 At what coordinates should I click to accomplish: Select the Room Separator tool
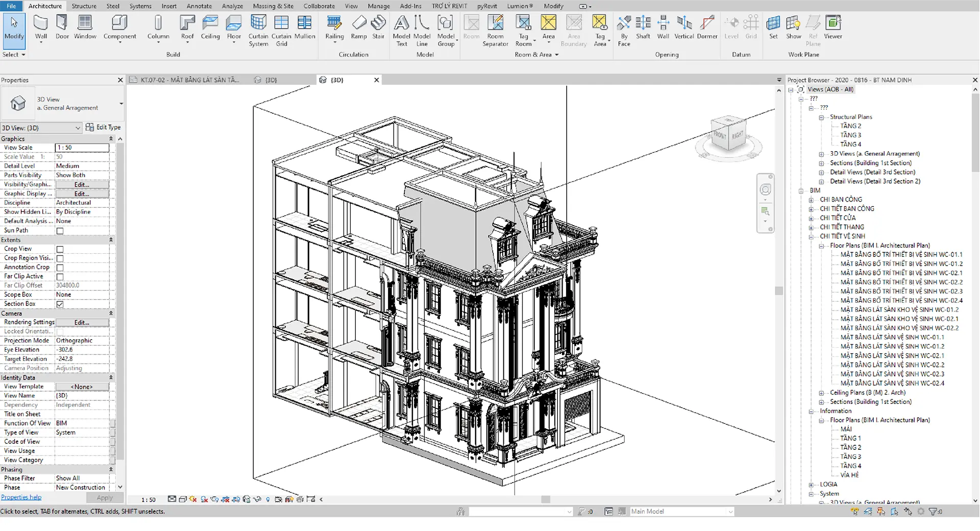click(495, 31)
